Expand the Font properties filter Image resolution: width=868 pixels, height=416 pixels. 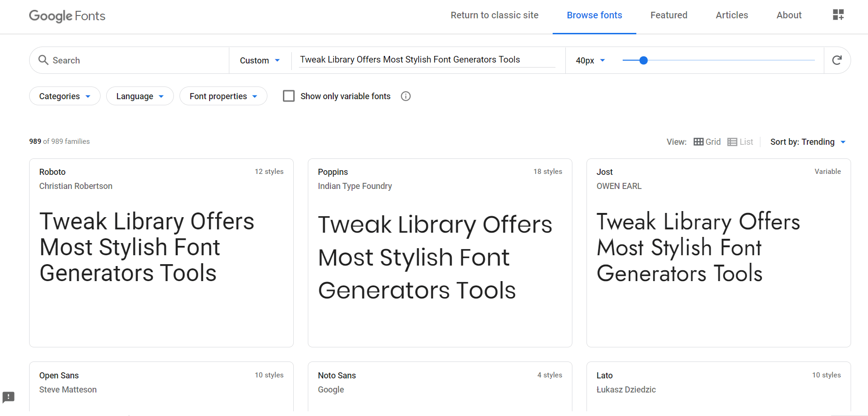coord(223,96)
